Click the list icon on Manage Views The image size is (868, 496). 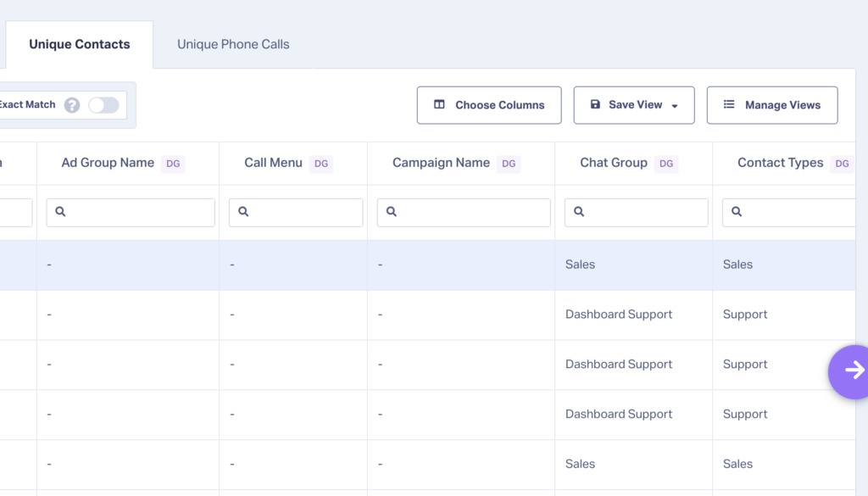(x=729, y=105)
